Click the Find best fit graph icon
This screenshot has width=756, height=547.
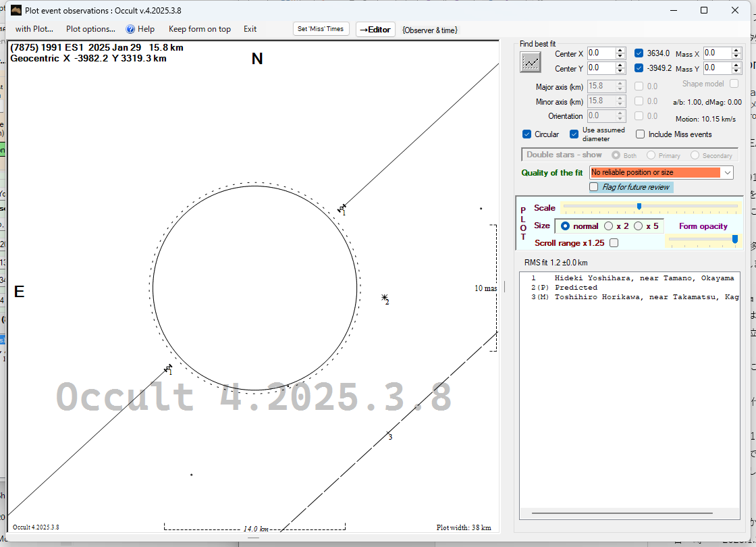(x=531, y=62)
